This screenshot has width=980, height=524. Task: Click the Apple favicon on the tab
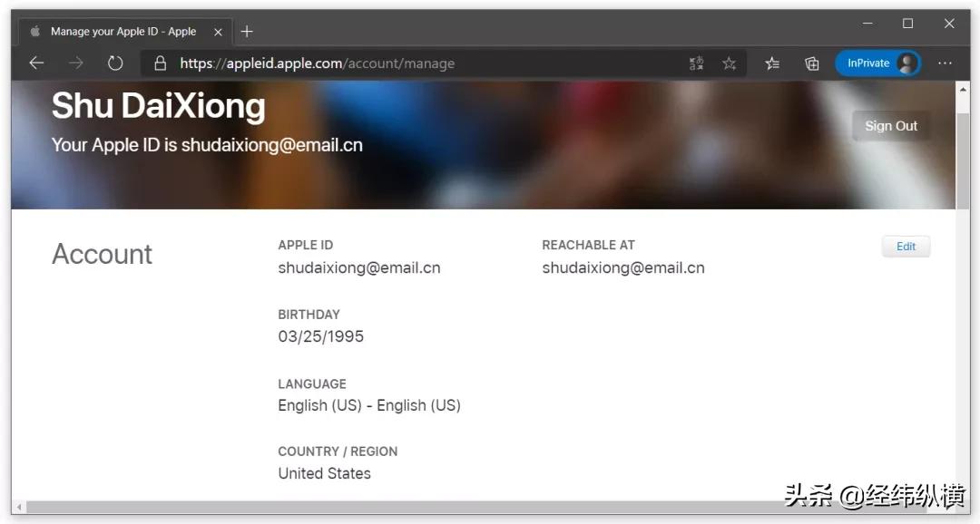(x=34, y=31)
